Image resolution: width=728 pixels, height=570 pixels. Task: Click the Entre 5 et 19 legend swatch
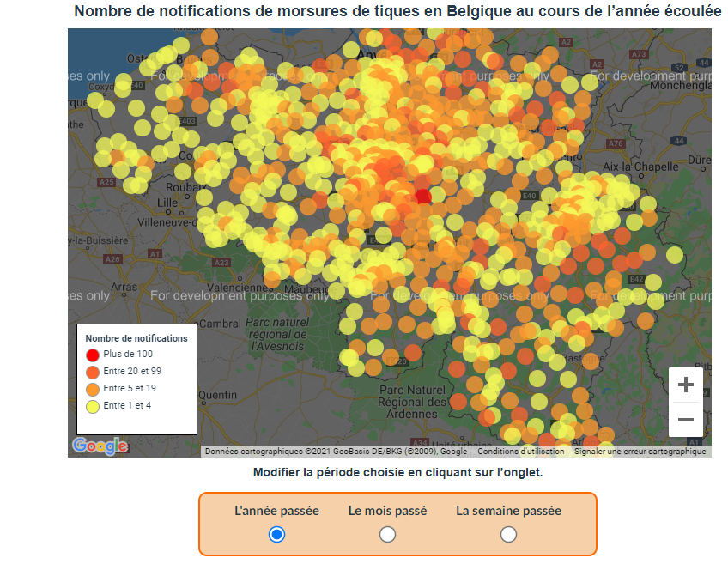pyautogui.click(x=93, y=389)
